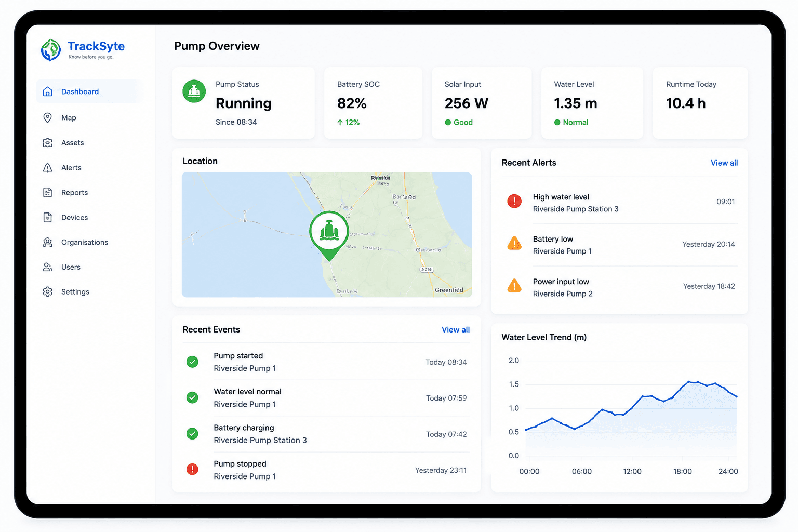Click the green pump status icon
Image resolution: width=798 pixels, height=532 pixels.
click(x=194, y=91)
